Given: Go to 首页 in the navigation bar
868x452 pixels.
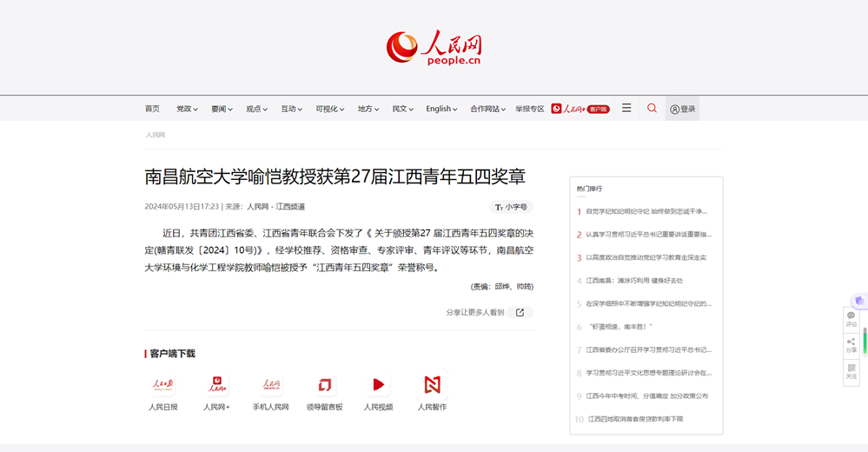Looking at the screenshot, I should point(152,110).
